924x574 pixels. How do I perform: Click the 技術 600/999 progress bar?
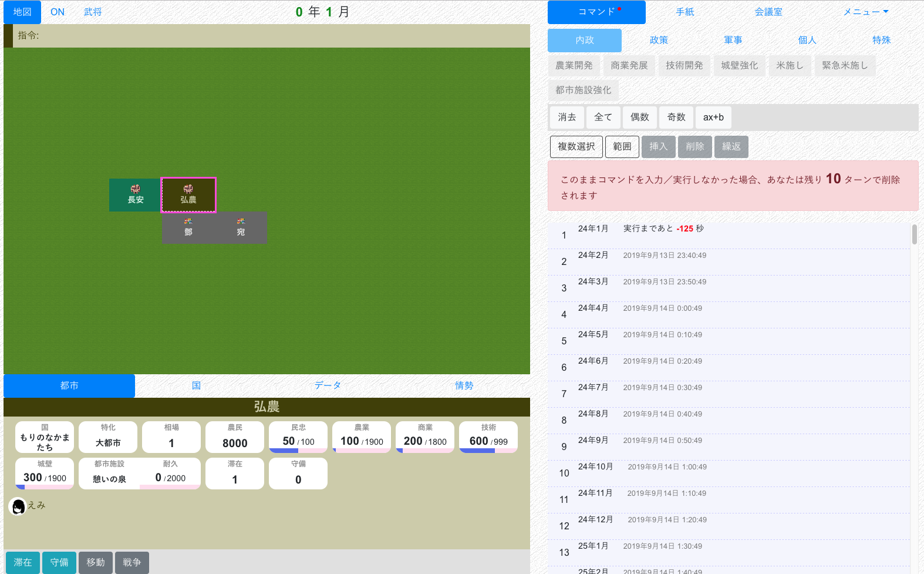click(488, 451)
